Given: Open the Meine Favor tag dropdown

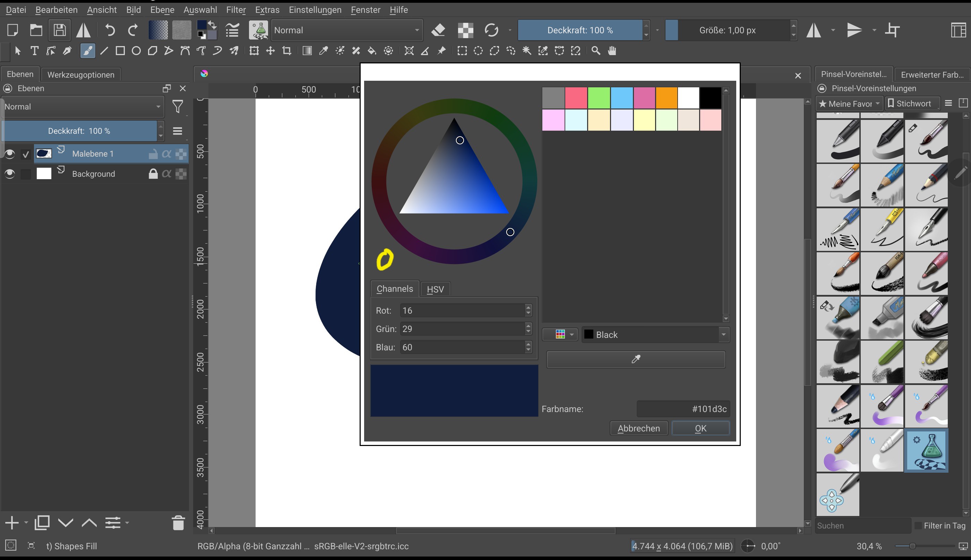Looking at the screenshot, I should 849,104.
